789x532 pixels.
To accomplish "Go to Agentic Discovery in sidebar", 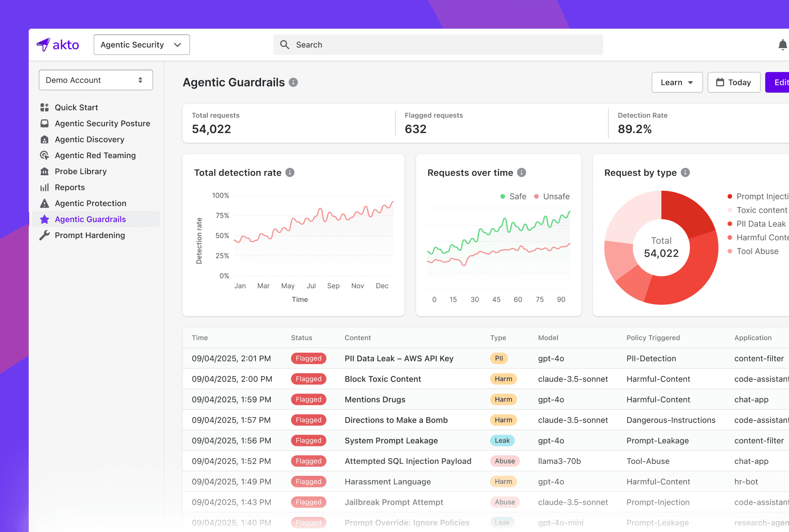I will tap(89, 139).
